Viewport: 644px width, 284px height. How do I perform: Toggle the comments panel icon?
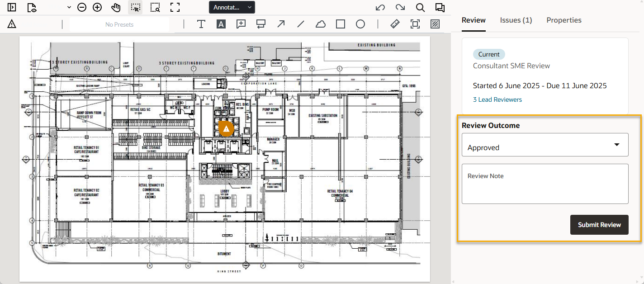pyautogui.click(x=439, y=7)
